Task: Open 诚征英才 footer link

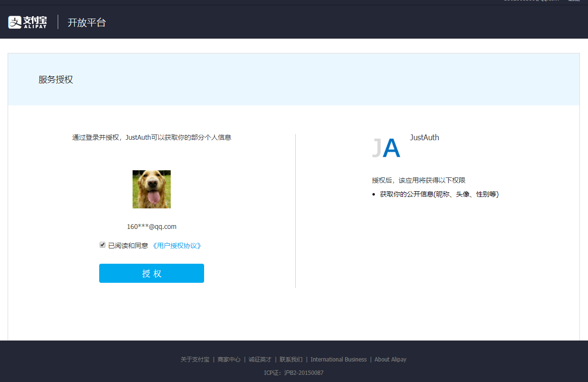Action: (x=260, y=360)
